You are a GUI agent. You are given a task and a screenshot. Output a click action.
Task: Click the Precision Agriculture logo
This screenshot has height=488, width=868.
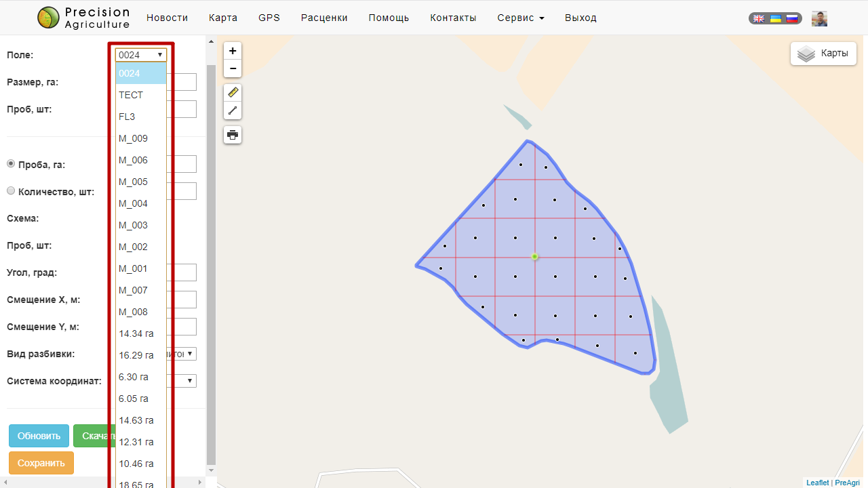point(83,18)
